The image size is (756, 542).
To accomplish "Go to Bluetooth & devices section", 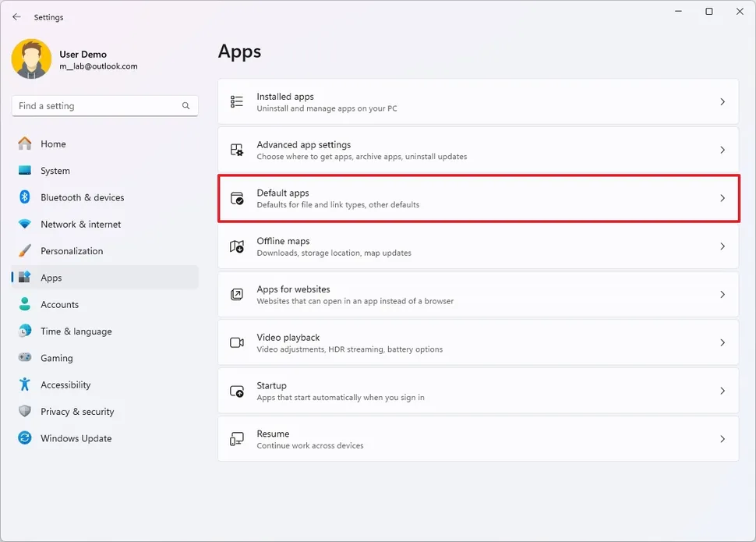I will coord(82,197).
